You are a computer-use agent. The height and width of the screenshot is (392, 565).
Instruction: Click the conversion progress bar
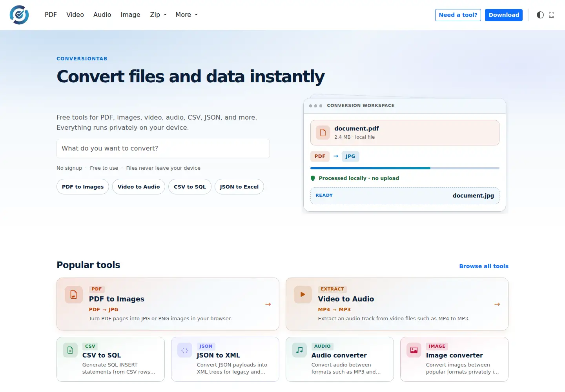point(405,168)
